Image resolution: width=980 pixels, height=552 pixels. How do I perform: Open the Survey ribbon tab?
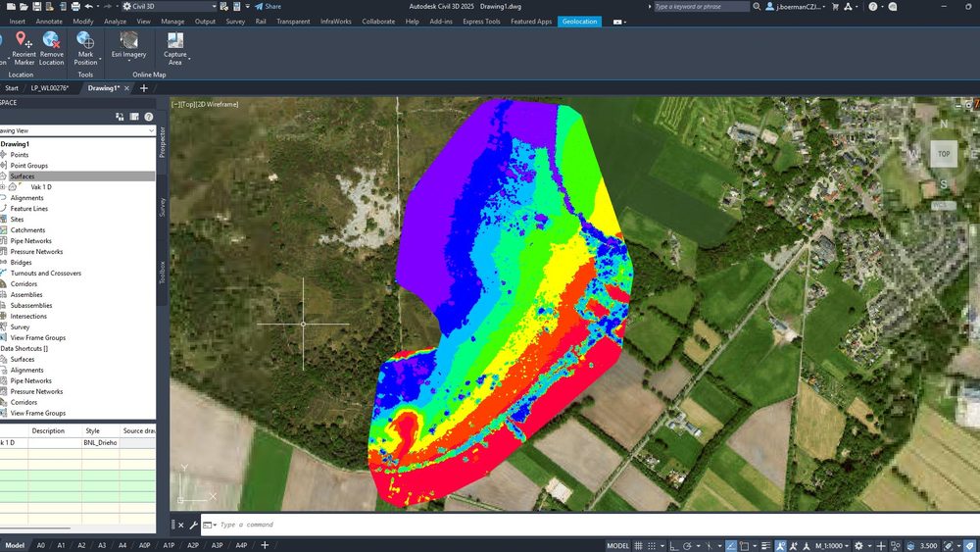click(x=235, y=22)
